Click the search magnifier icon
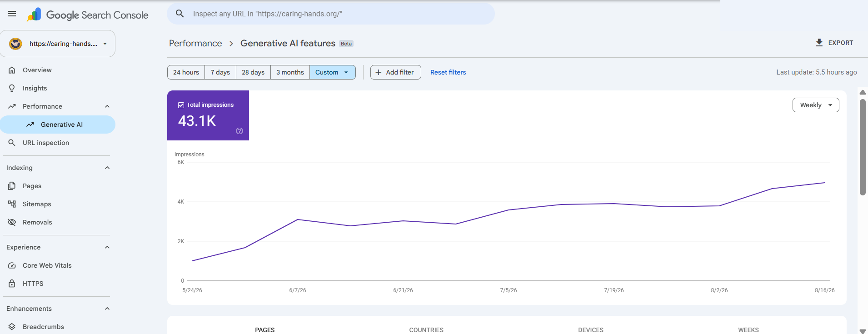This screenshot has height=334, width=868. (x=180, y=14)
